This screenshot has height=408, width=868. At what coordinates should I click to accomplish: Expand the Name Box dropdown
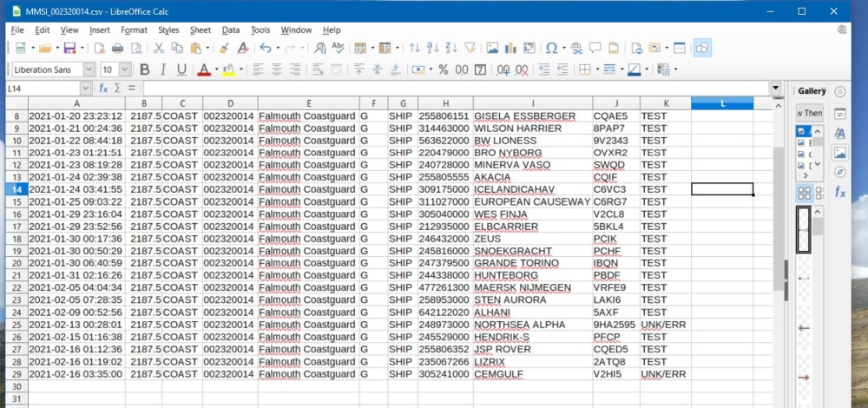pyautogui.click(x=85, y=88)
